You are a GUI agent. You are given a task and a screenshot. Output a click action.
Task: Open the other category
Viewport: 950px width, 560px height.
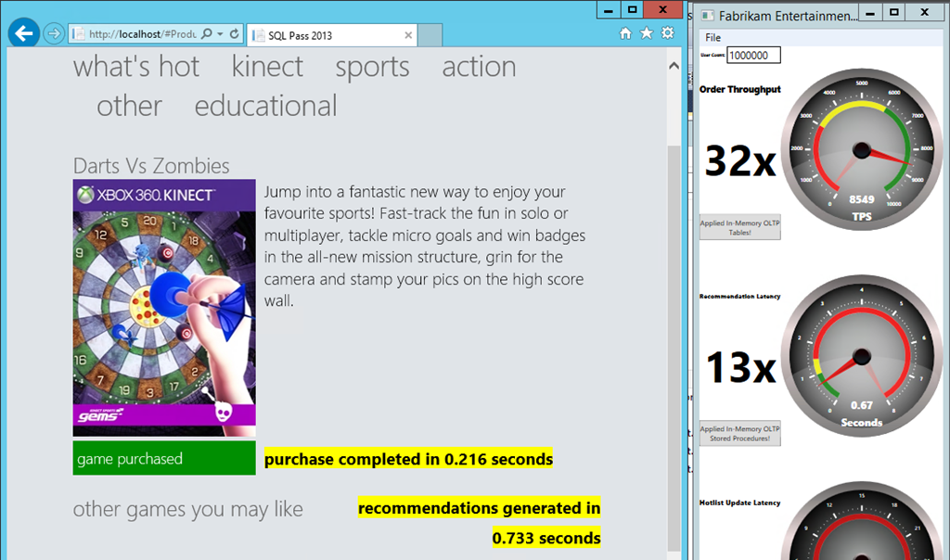click(129, 106)
